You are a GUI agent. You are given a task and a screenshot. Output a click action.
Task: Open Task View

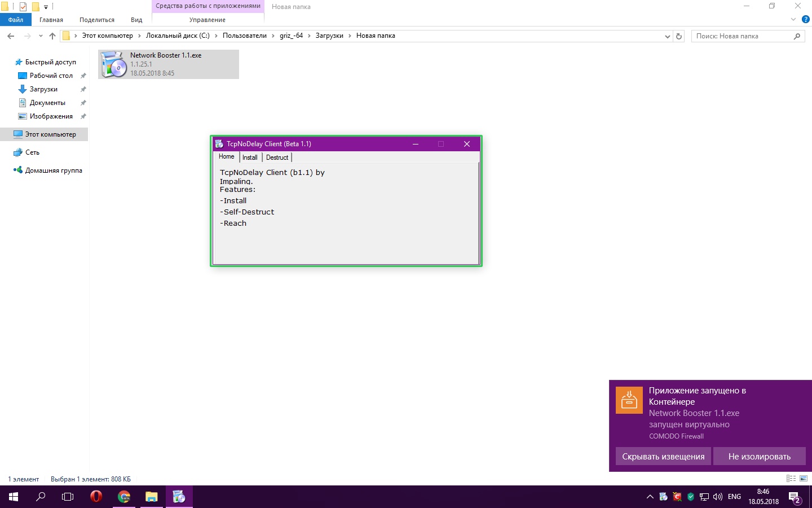point(68,497)
